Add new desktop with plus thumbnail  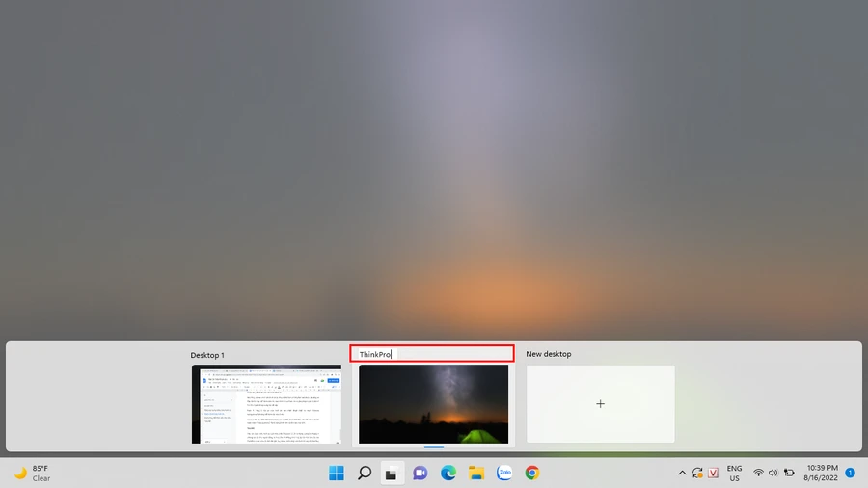point(600,404)
